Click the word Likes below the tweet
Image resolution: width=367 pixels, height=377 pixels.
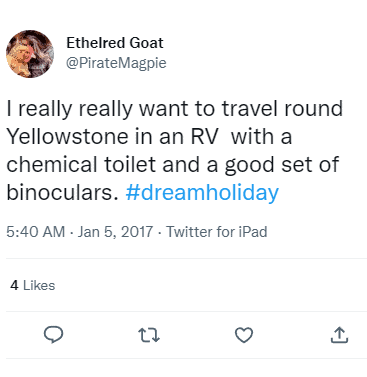(39, 285)
